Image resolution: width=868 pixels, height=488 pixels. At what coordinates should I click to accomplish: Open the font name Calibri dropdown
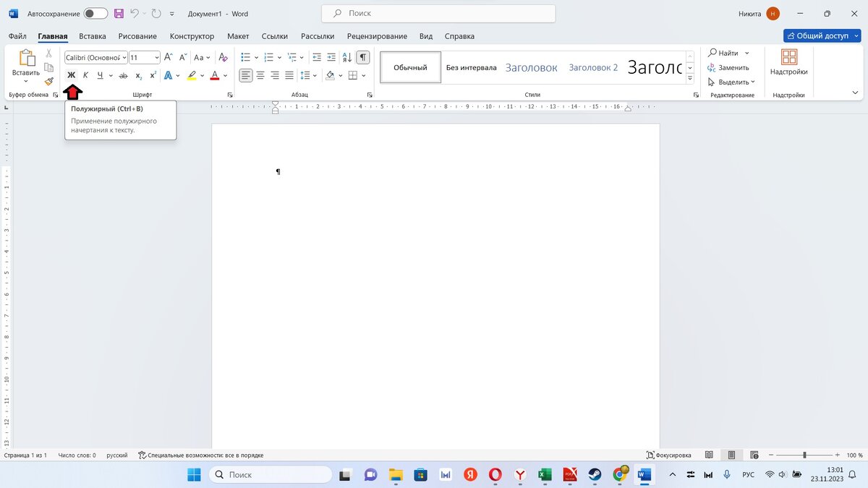tap(124, 57)
